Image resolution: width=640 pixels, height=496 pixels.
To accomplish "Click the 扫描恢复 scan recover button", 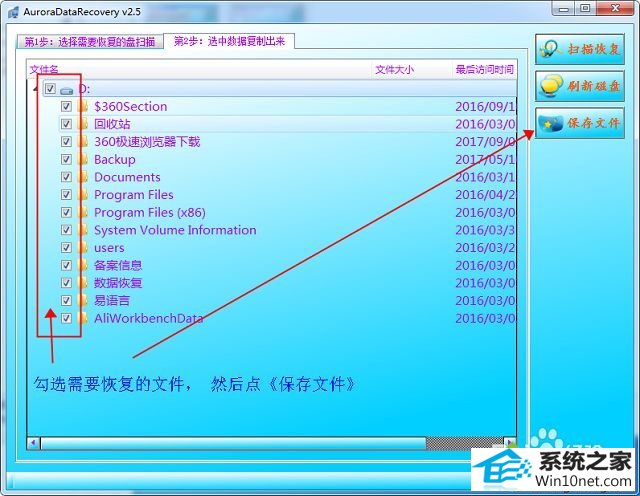I will tap(580, 49).
